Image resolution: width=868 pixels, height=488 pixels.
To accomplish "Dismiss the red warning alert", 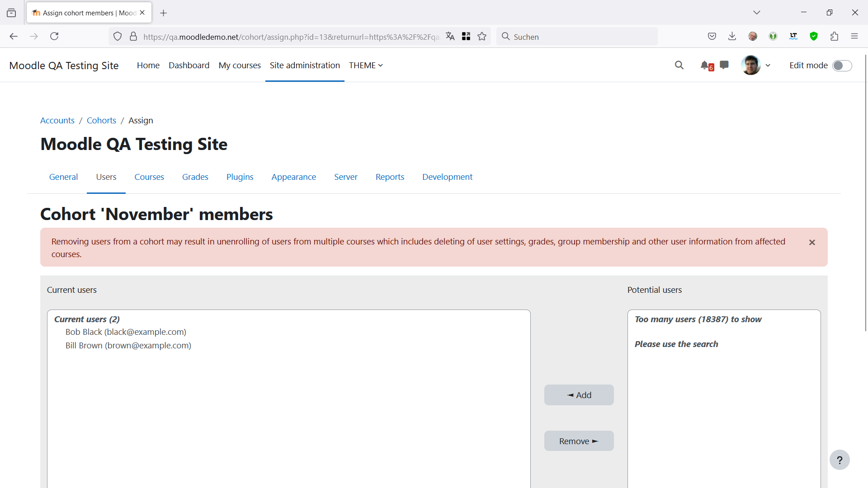I will [x=812, y=243].
